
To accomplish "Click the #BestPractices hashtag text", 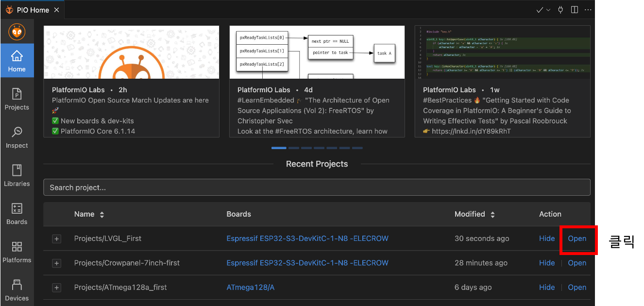I will pyautogui.click(x=447, y=100).
